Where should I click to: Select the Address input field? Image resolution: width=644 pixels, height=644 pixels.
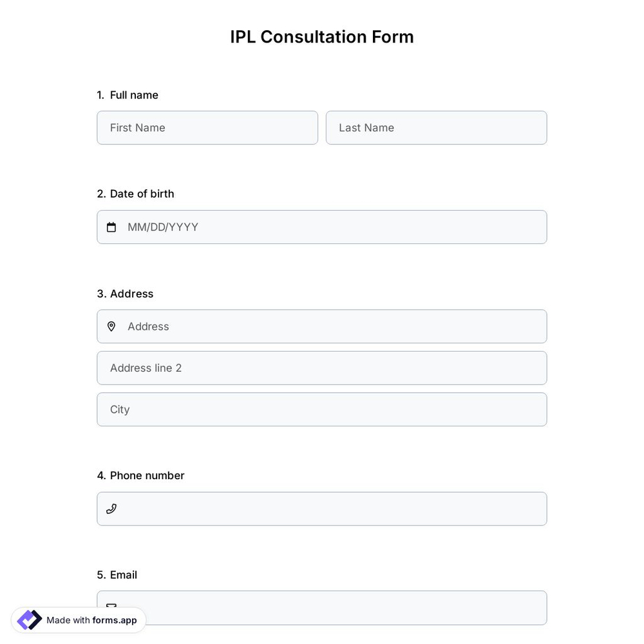(322, 327)
